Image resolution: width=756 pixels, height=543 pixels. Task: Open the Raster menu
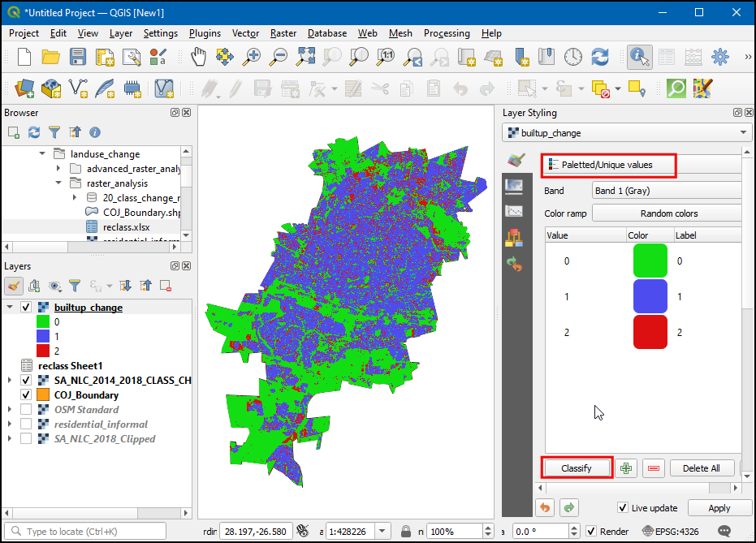click(283, 33)
